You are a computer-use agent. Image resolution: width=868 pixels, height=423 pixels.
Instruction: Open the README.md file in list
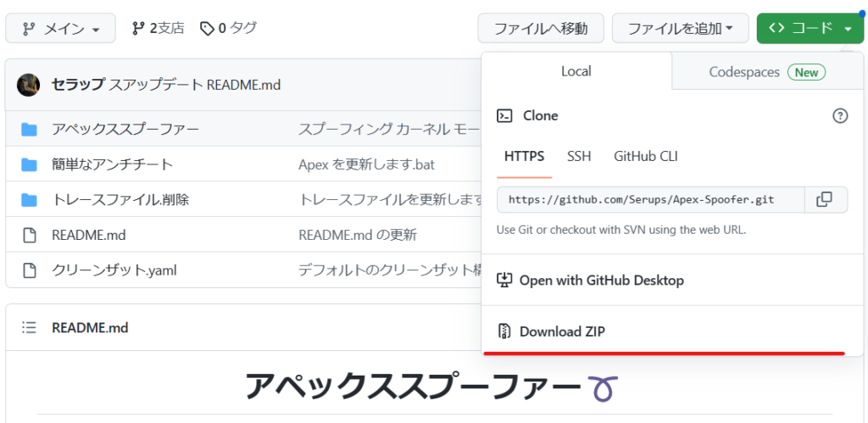point(88,235)
